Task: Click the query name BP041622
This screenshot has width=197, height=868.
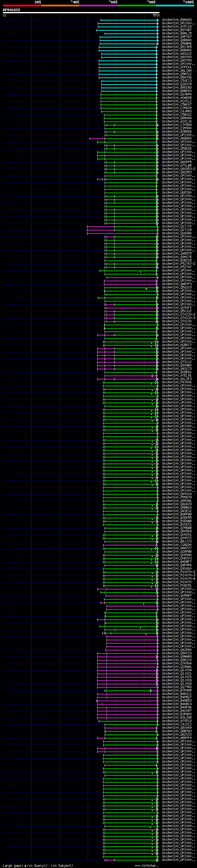Action: (x=11, y=10)
